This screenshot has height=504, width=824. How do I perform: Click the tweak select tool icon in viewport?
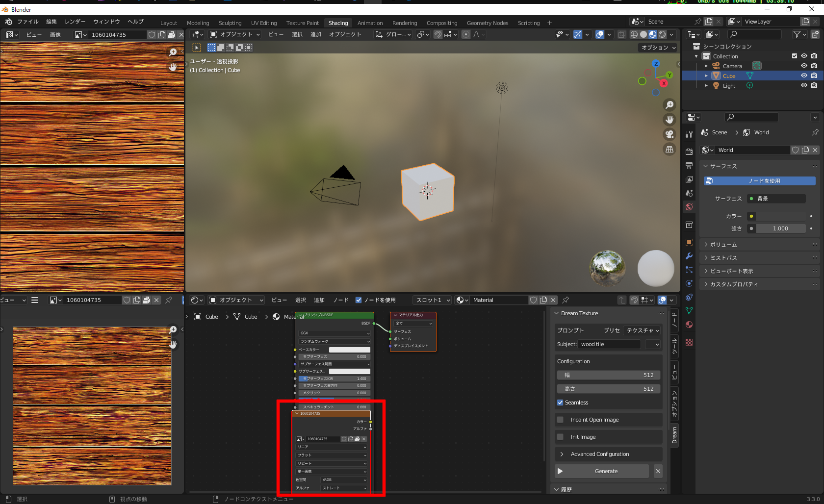[x=197, y=48]
